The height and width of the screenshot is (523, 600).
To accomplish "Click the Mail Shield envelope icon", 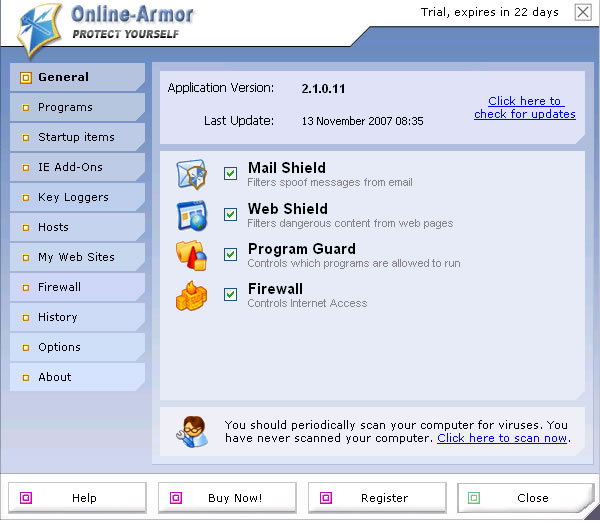I will [192, 174].
